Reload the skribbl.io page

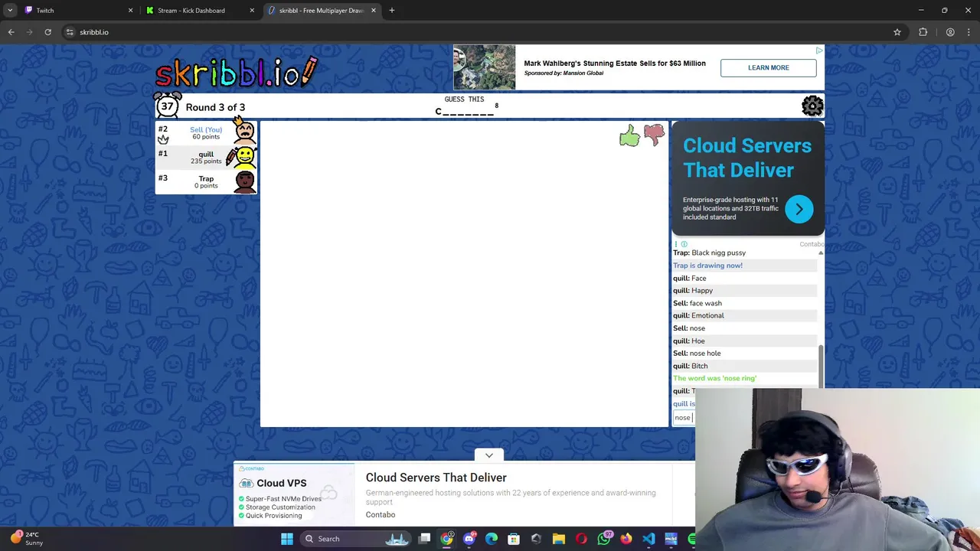(x=47, y=32)
